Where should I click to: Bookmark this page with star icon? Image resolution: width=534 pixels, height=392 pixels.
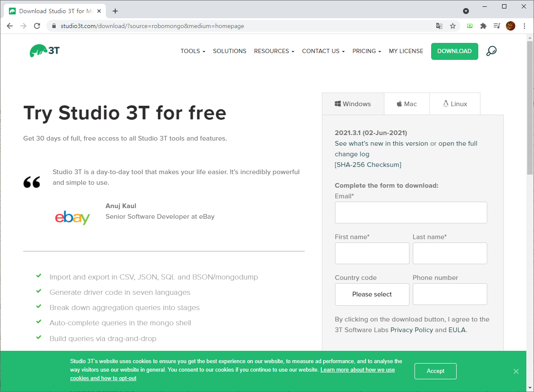point(453,26)
